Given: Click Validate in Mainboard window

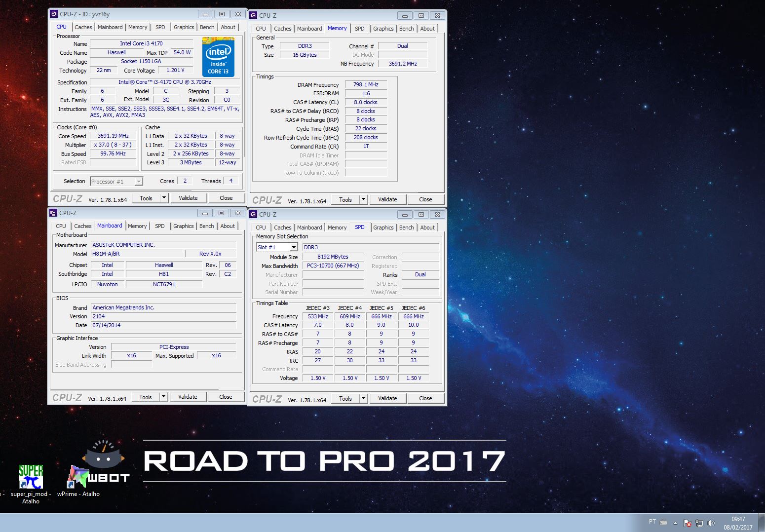Looking at the screenshot, I should [x=188, y=397].
